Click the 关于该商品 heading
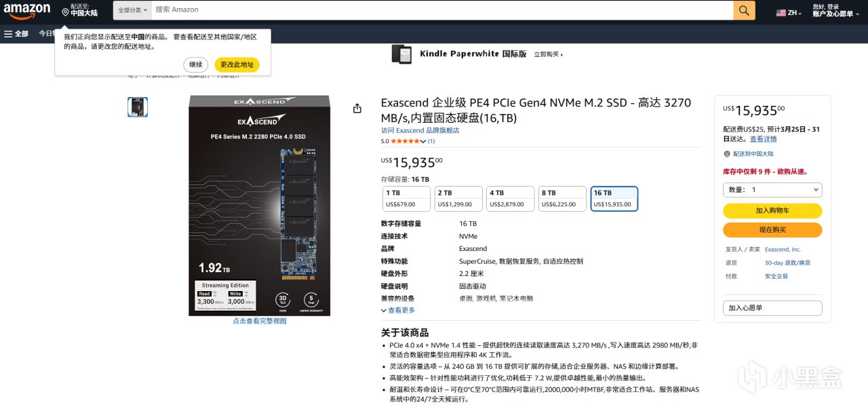Image resolution: width=868 pixels, height=405 pixels. [405, 332]
